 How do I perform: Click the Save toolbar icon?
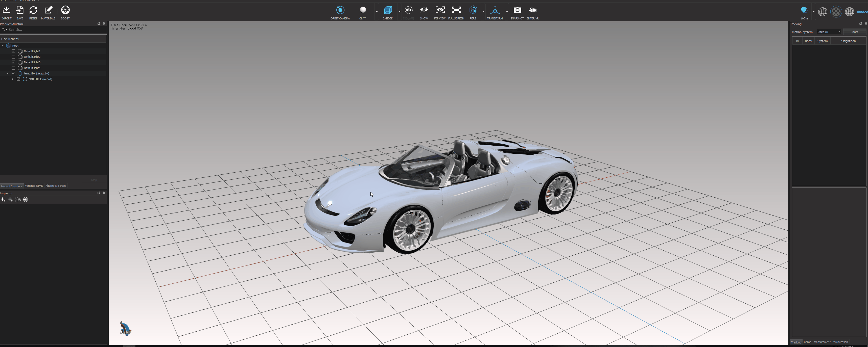20,10
